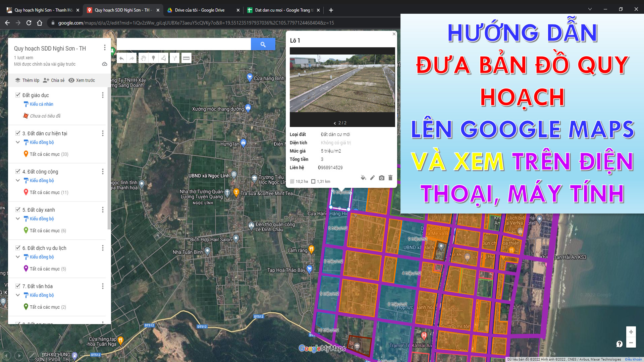Collapse the 3. Đất dân cư hiện tại layer chevron

18,142
